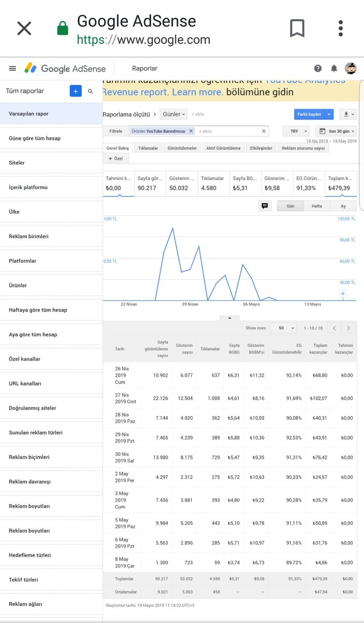Sort table by Tarih column header
The height and width of the screenshot is (623, 364).
tap(119, 349)
